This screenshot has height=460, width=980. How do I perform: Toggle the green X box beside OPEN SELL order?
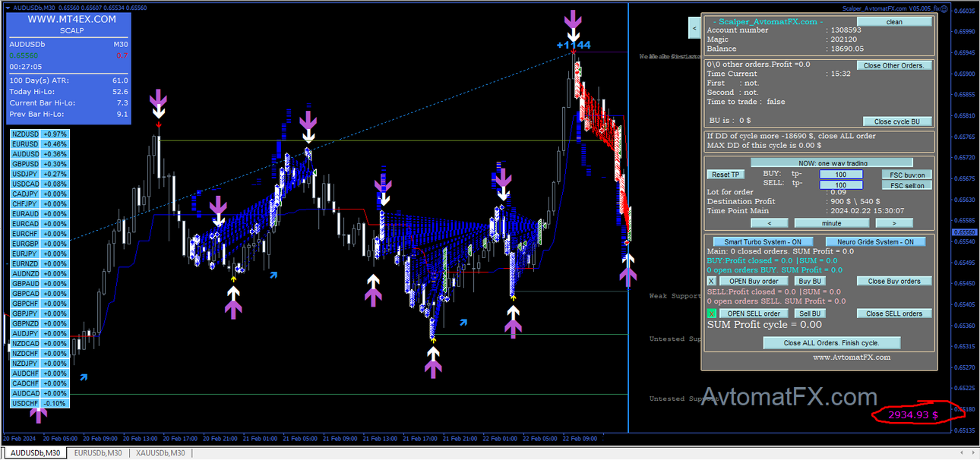point(712,313)
